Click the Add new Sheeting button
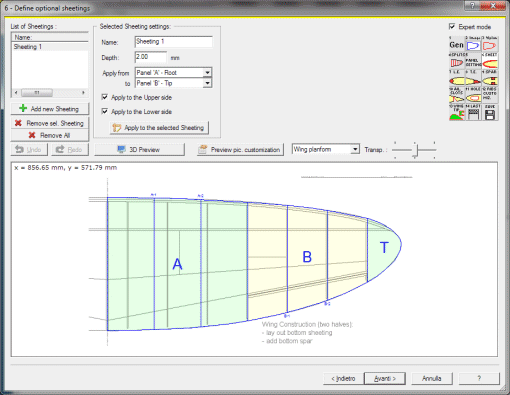The height and width of the screenshot is (395, 510). pyautogui.click(x=50, y=109)
